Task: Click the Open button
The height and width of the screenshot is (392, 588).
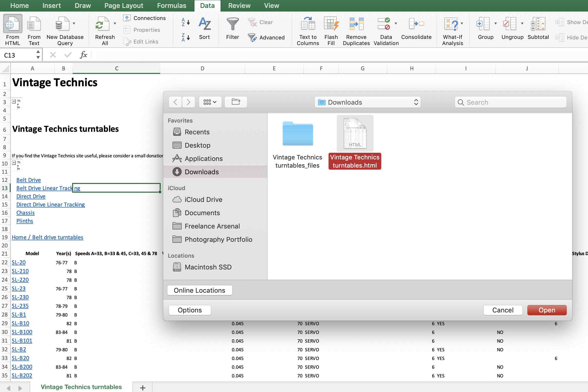Action: [547, 310]
